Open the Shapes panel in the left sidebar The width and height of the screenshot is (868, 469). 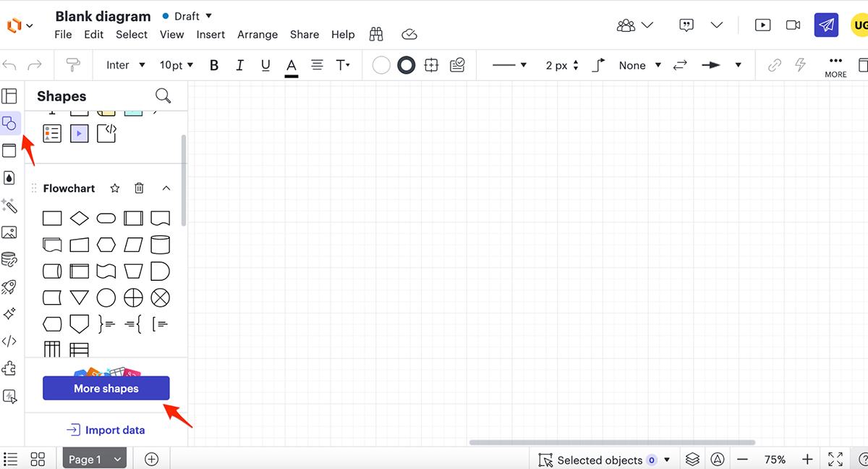pos(10,123)
